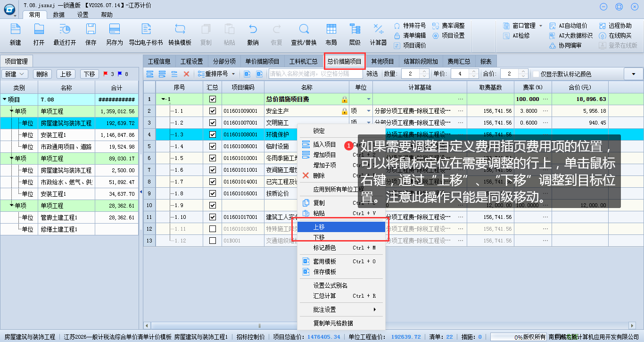Enable 汇总 checkbox for 交通组织 row 1.12

[x=213, y=241]
